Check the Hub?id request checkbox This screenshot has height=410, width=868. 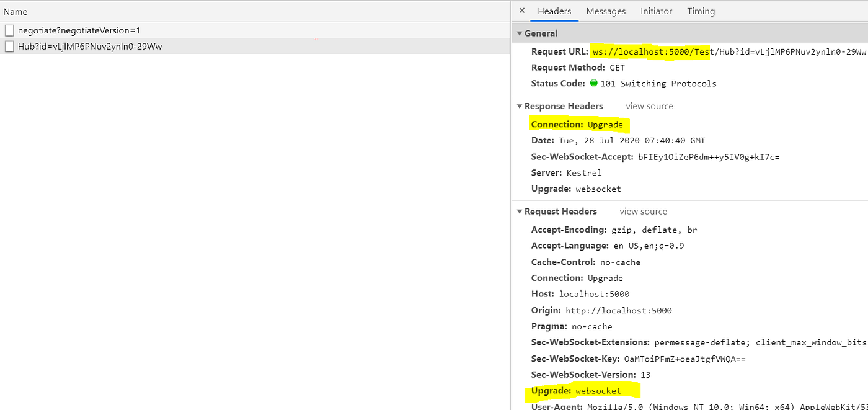point(9,45)
